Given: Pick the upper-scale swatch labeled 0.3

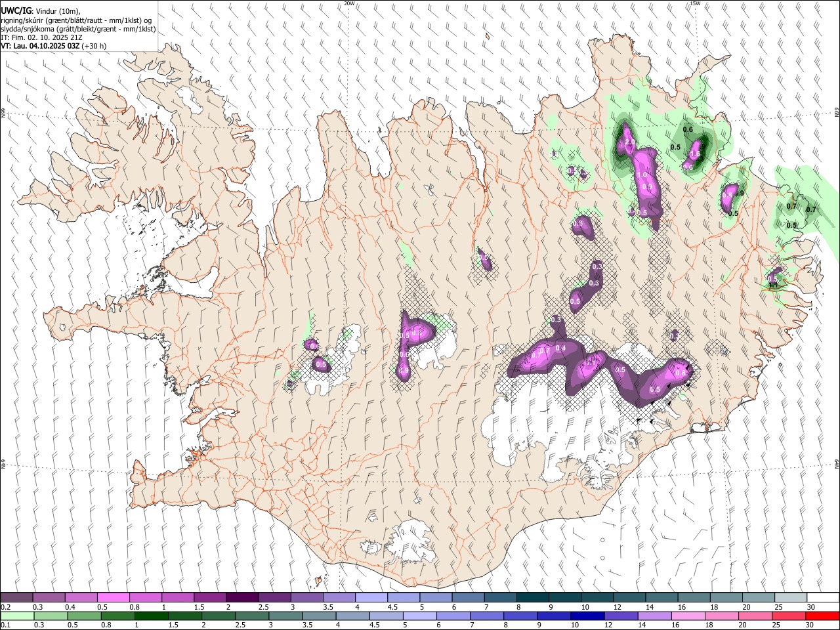Looking at the screenshot, I should pos(49,598).
